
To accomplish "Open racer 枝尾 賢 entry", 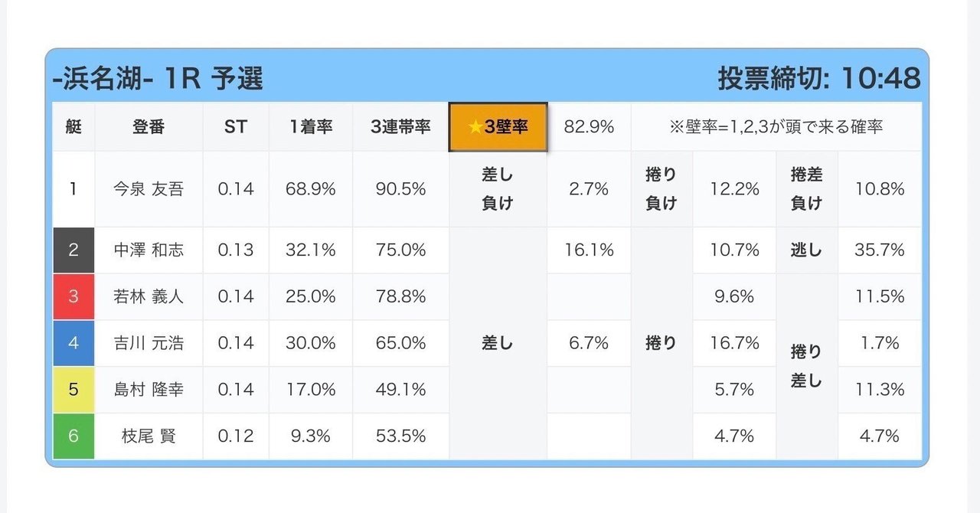I will (149, 436).
